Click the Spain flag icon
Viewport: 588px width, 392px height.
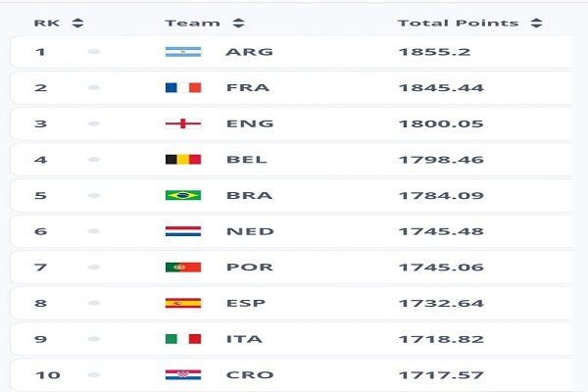click(x=183, y=303)
